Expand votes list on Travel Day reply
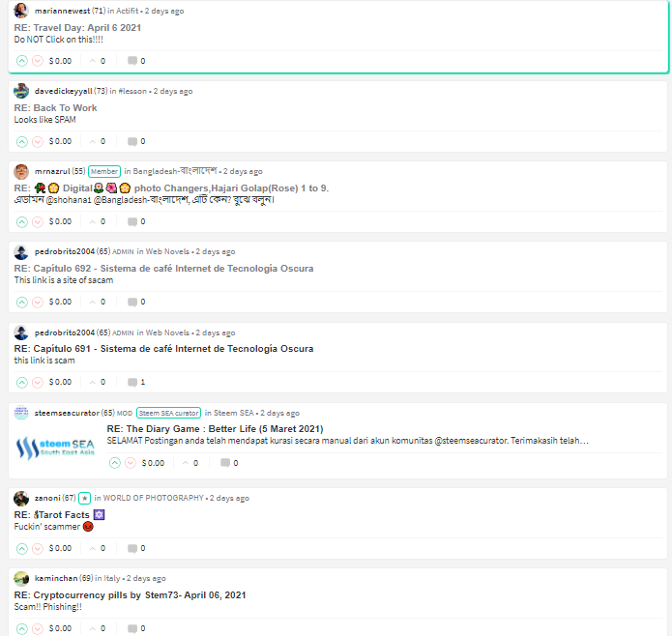This screenshot has height=636, width=672. (98, 61)
